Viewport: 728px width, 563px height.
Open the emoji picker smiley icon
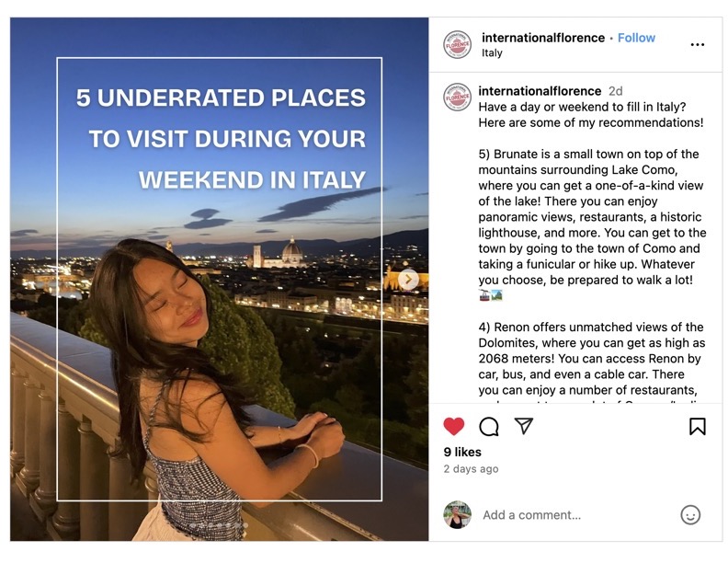pyautogui.click(x=690, y=515)
